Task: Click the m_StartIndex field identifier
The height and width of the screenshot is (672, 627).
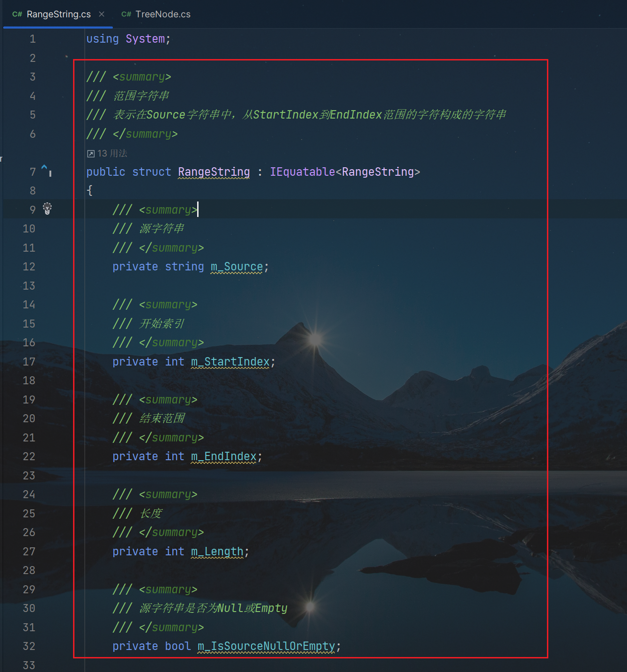Action: [230, 361]
